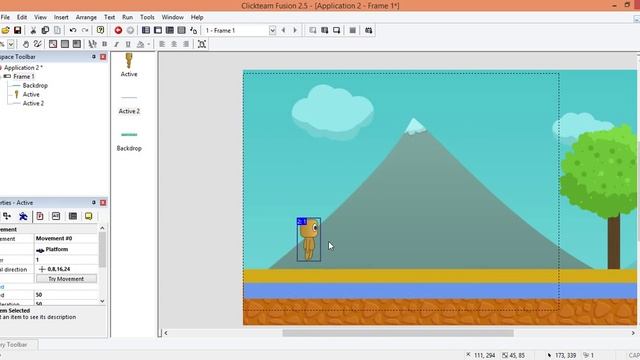This screenshot has height=360, width=640.
Task: Select Backdrop in workspace tree
Action: (x=35, y=85)
